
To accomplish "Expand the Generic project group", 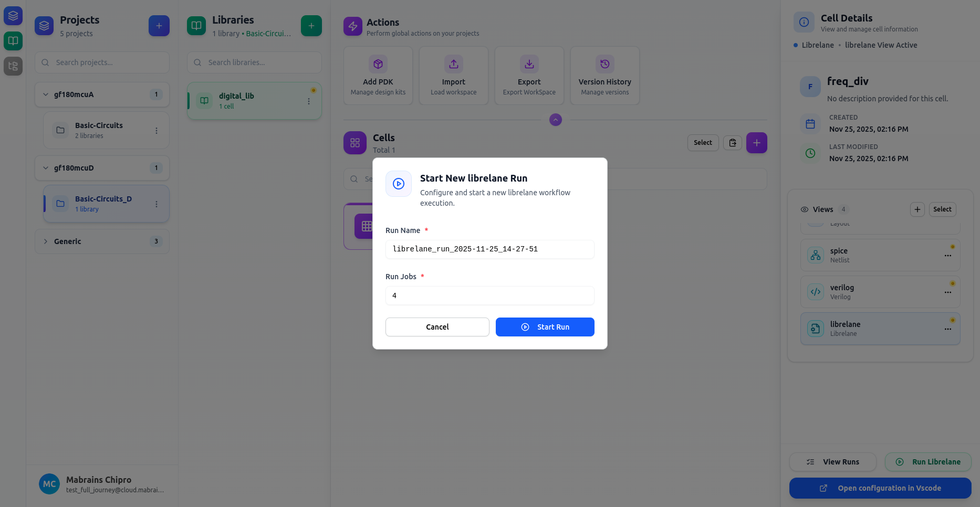I will [46, 241].
